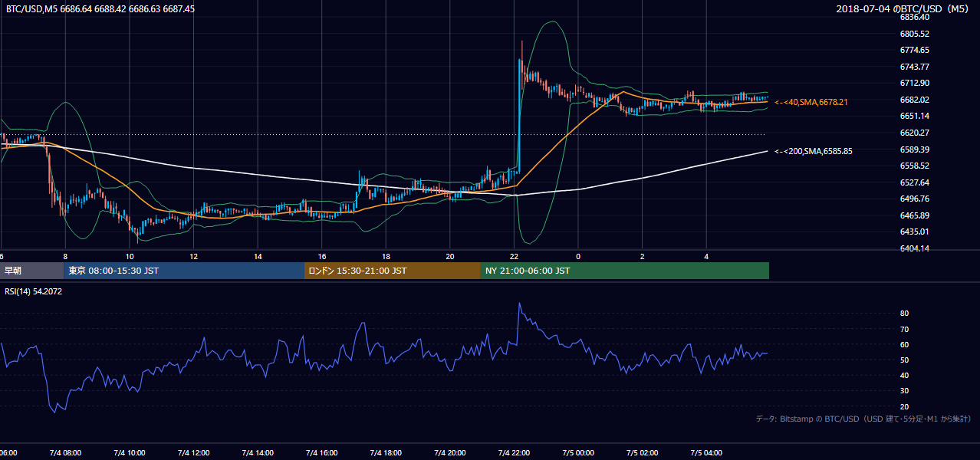
Task: Click the 6465.89 price axis label
Action: coord(915,215)
